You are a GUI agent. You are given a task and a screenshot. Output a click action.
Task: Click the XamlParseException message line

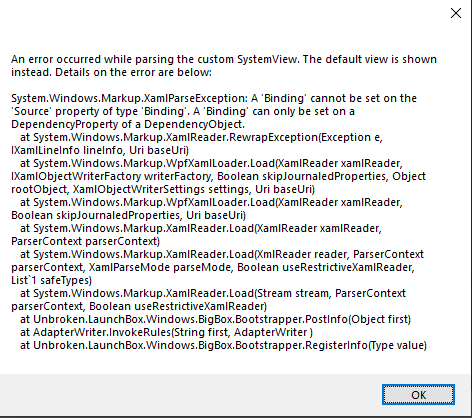tap(214, 98)
